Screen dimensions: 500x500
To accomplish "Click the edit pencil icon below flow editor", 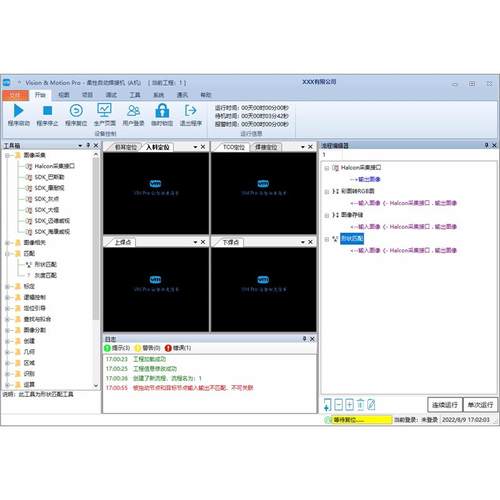I will pyautogui.click(x=371, y=405).
